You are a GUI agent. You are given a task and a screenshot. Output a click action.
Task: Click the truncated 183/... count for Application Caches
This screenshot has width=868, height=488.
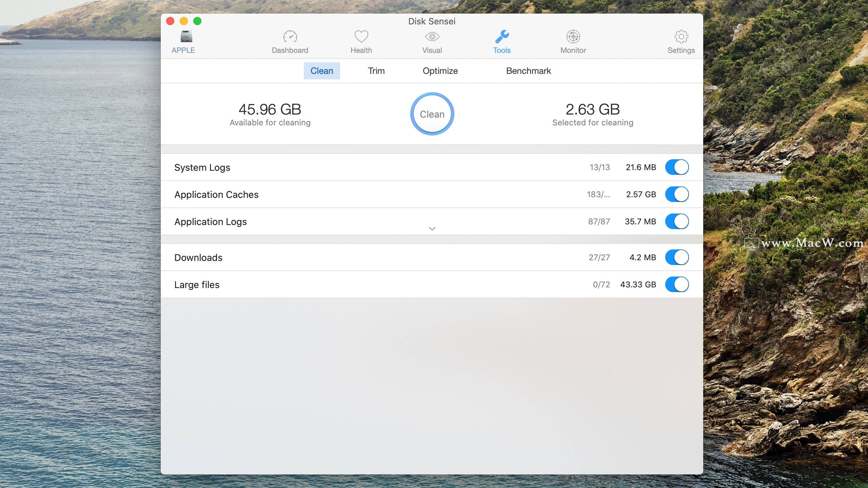point(598,194)
